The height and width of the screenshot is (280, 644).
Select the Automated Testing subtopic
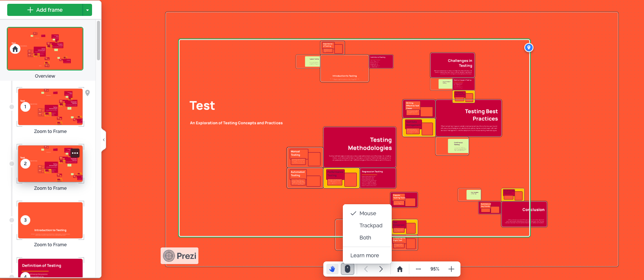(305, 178)
